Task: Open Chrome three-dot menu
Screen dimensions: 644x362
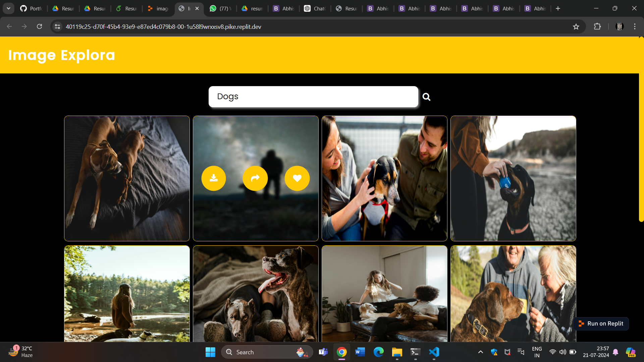Action: click(x=635, y=27)
